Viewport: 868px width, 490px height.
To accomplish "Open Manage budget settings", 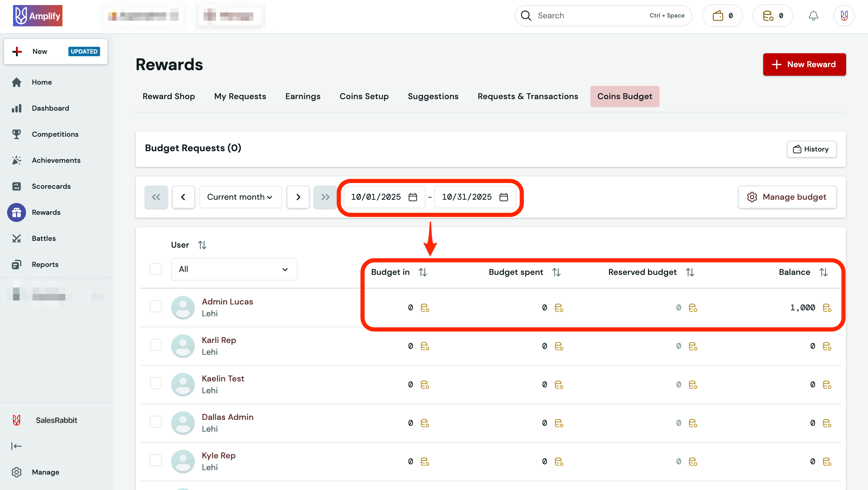I will [x=787, y=197].
